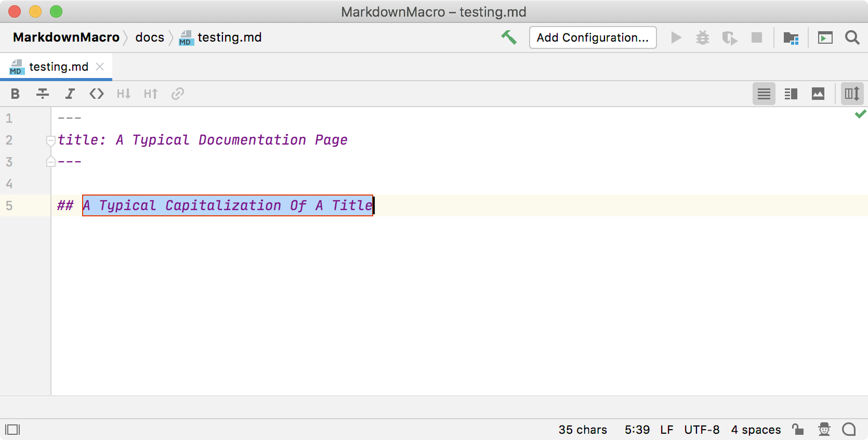Close the testing.md tab
Screen dimensions: 868x440
click(x=100, y=67)
